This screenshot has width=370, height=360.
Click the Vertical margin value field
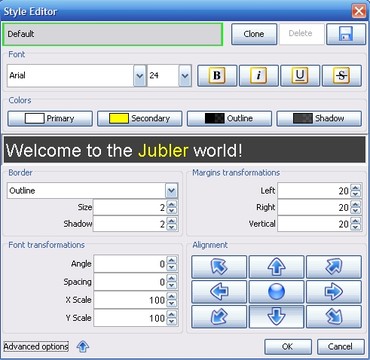[x=314, y=224]
